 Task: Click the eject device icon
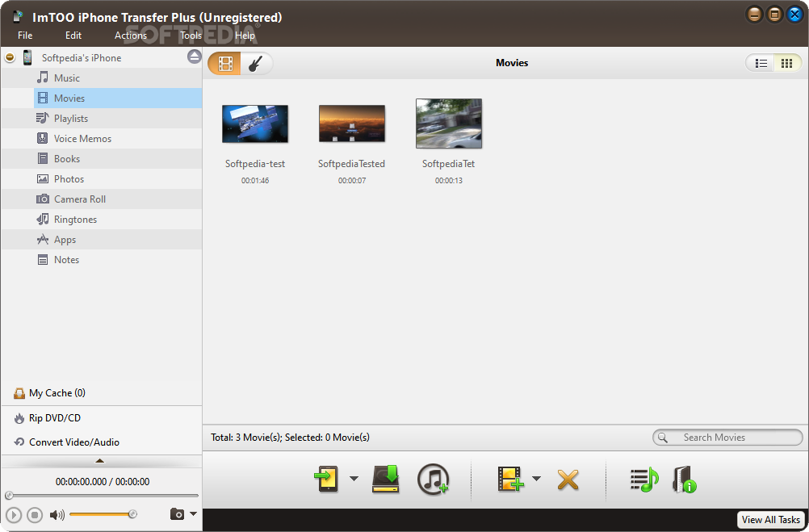pos(195,57)
